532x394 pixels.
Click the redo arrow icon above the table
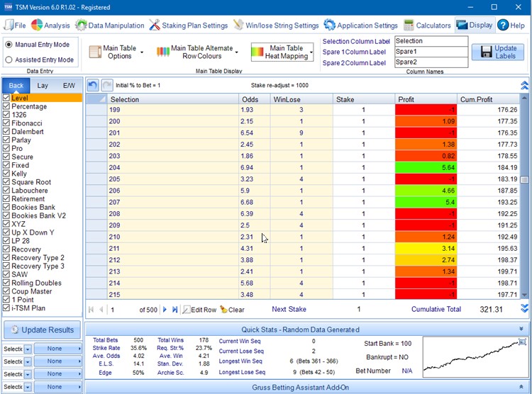tap(106, 85)
